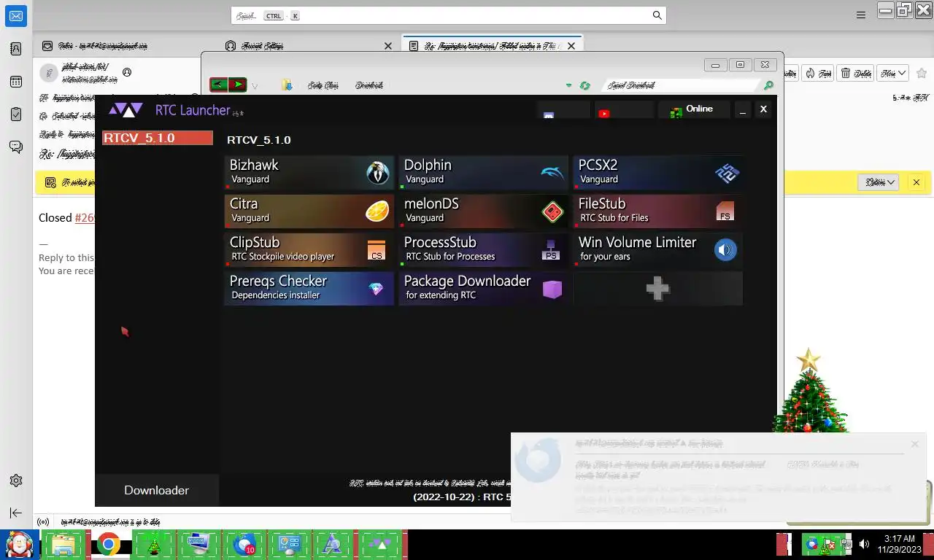Viewport: 934px width, 560px height.
Task: Open the Package Downloader
Action: 484,289
